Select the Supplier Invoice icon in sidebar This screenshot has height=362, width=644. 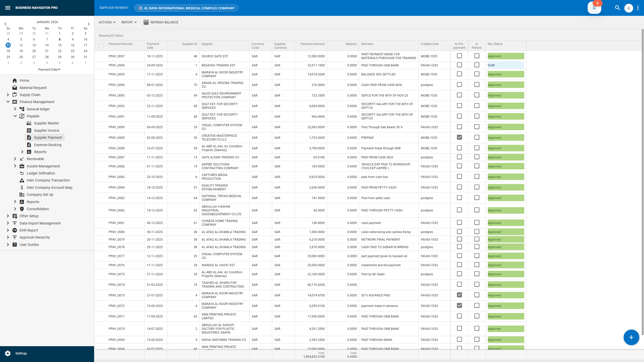[29, 130]
